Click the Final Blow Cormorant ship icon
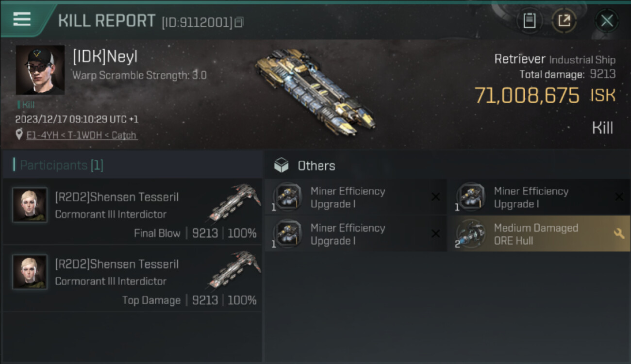Image resolution: width=631 pixels, height=364 pixels. tap(235, 202)
